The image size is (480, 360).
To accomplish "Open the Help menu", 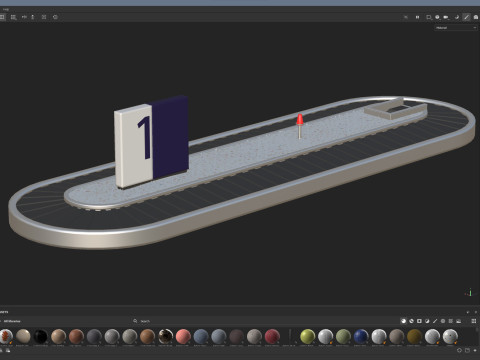I will tap(6, 9).
